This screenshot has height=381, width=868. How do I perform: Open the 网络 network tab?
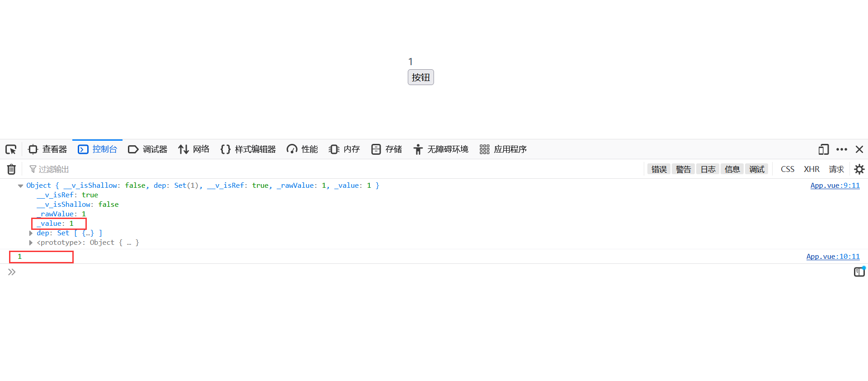pyautogui.click(x=194, y=149)
